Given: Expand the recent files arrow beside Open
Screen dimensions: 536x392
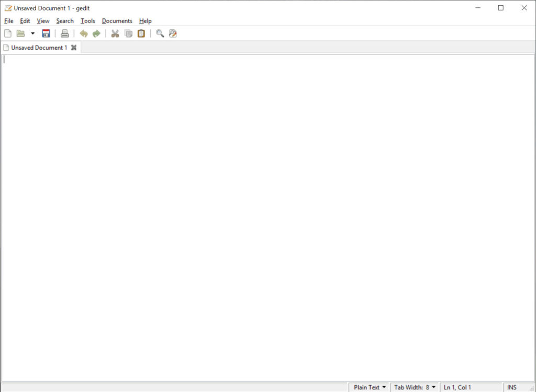Looking at the screenshot, I should click(x=33, y=33).
